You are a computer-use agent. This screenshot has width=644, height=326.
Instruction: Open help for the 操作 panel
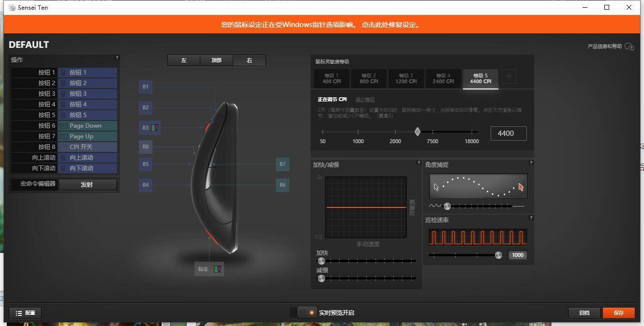click(x=117, y=58)
